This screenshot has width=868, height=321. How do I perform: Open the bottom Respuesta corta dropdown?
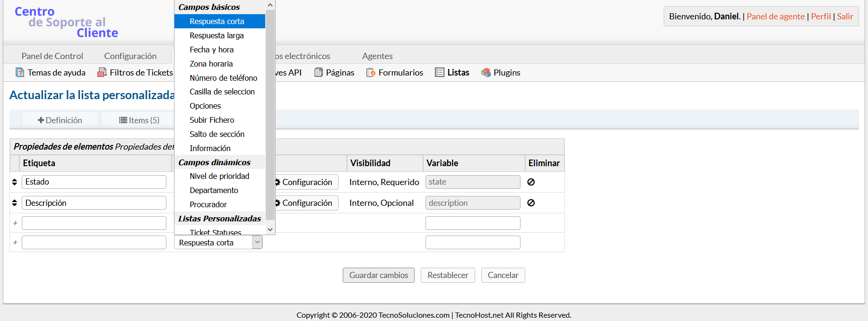[218, 243]
